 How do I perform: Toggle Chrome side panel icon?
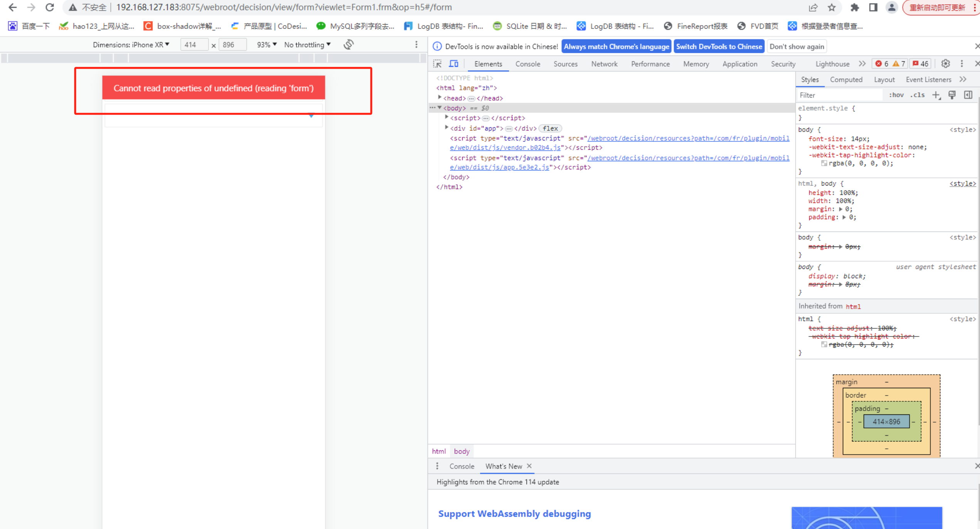point(873,7)
